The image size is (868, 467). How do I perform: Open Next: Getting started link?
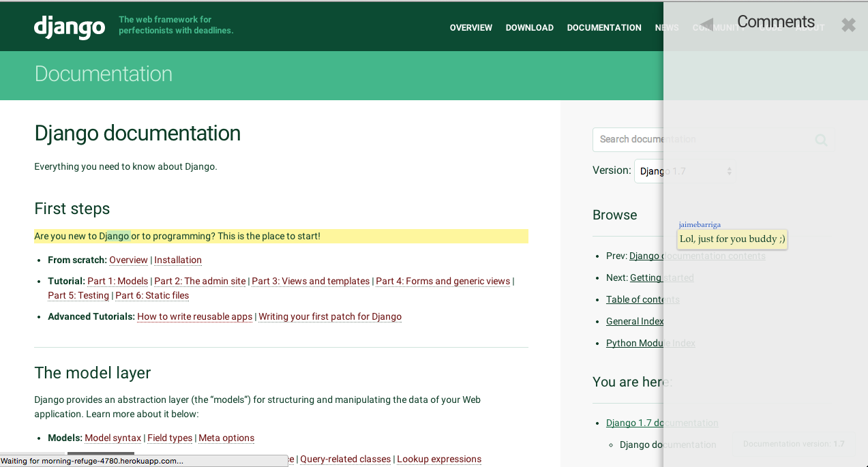661,277
